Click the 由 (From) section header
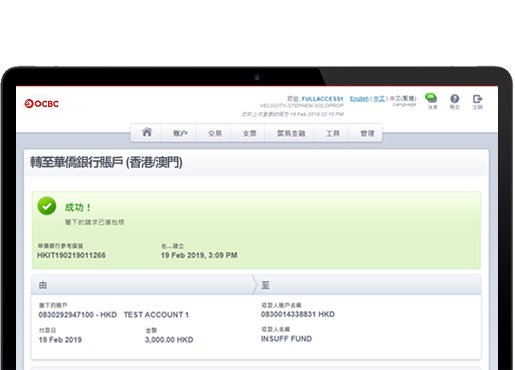Screen dimensions: 515x370 43,285
